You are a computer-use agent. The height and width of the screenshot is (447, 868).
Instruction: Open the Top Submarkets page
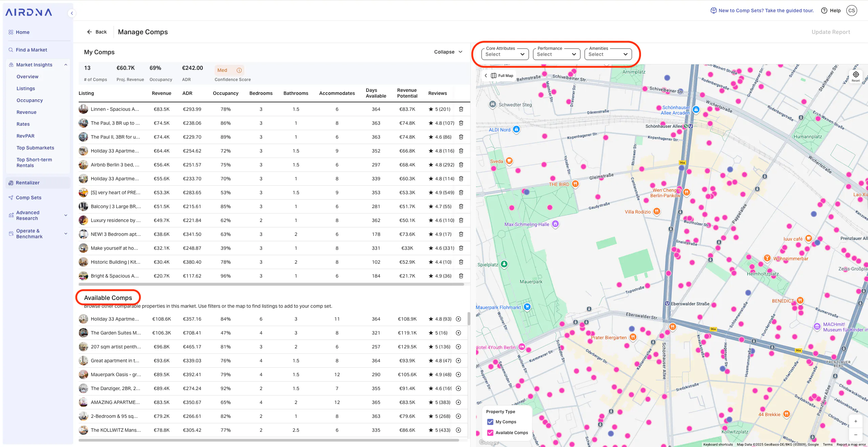(x=35, y=148)
